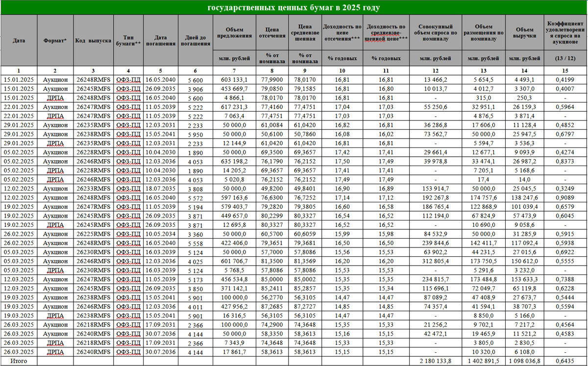This screenshot has height=366, width=588.
Task: Click cut-off price cell '50,6100'
Action: (272, 134)
